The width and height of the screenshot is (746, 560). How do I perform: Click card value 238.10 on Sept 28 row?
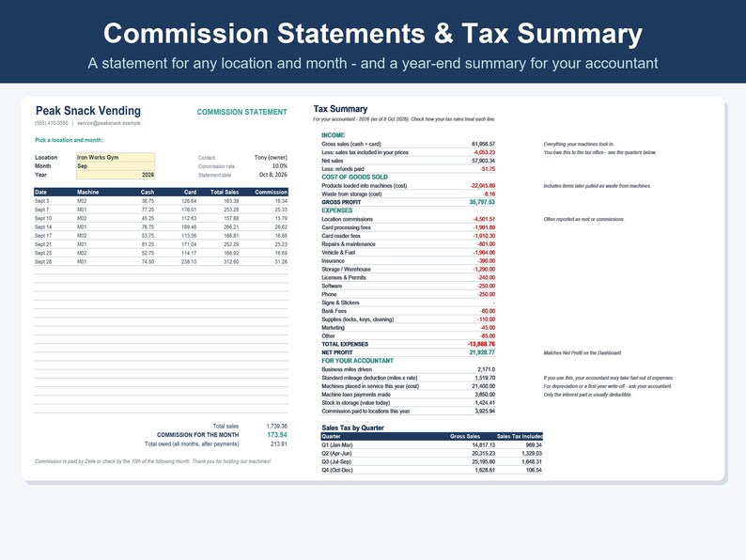[x=189, y=262]
